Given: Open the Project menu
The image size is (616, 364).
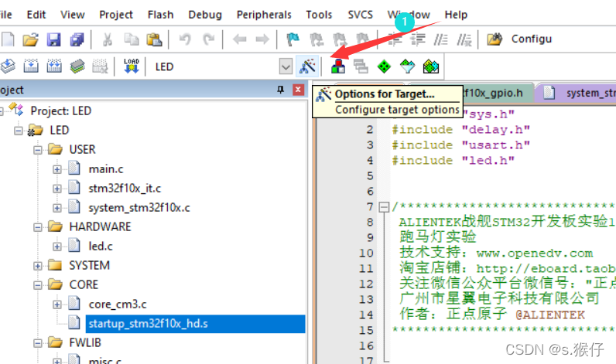Looking at the screenshot, I should pos(116,15).
